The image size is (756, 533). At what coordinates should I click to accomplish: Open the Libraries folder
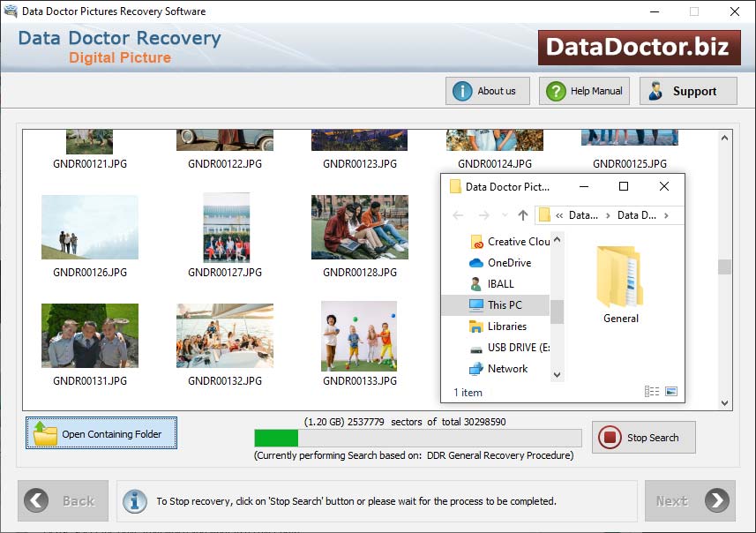504,327
